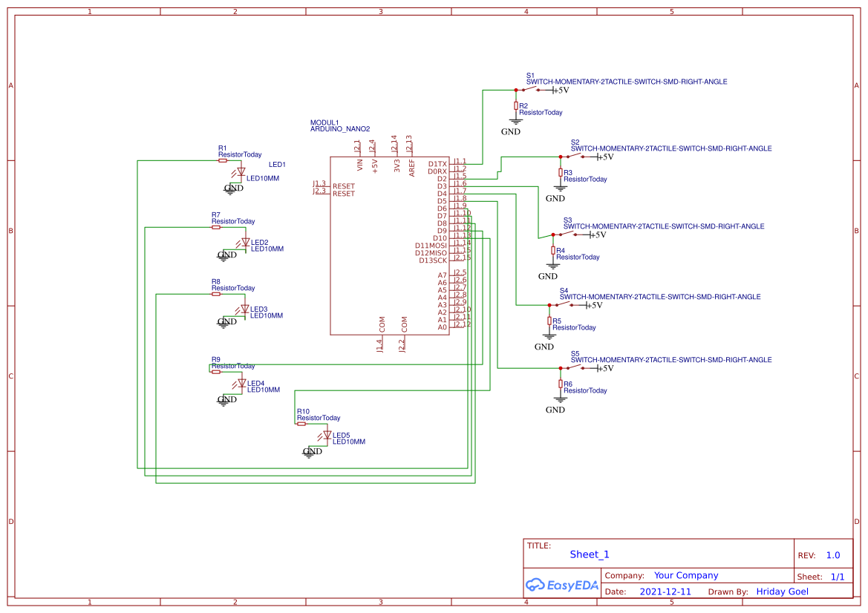Click the Hriday Goel drawn-by name
Screen dimensions: 868x613
[782, 591]
